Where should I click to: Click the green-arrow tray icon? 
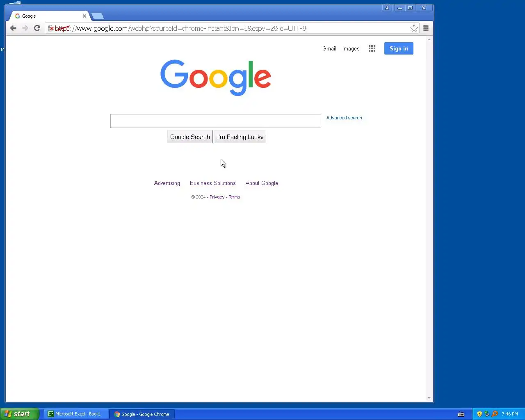click(x=487, y=414)
